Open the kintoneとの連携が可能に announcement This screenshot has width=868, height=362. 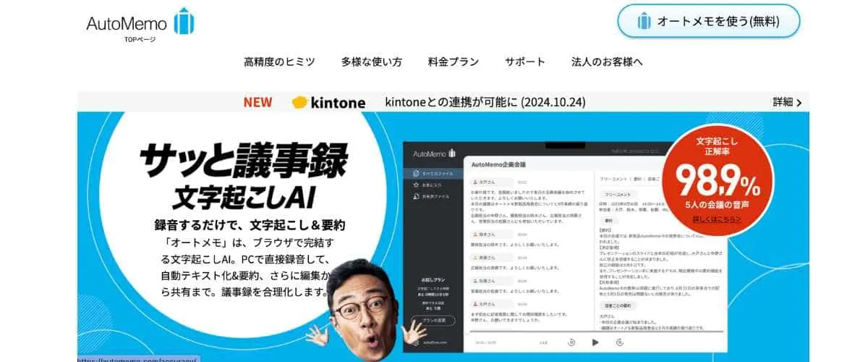[485, 102]
